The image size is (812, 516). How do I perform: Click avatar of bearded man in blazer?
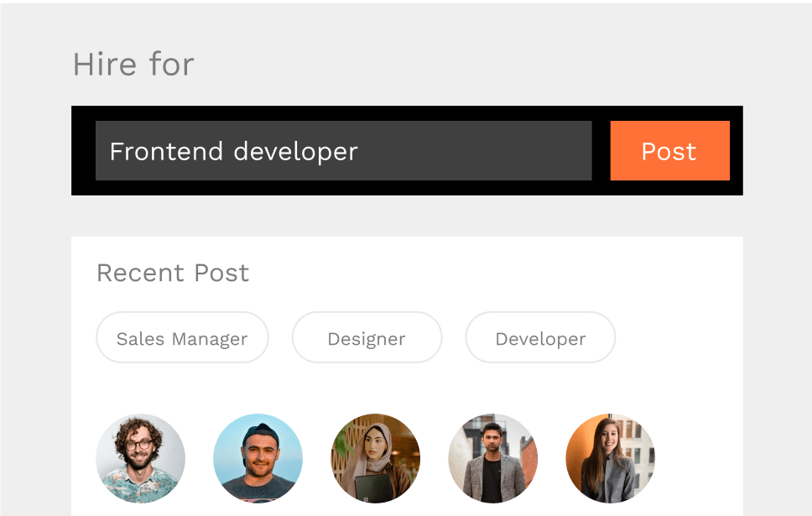pyautogui.click(x=492, y=458)
